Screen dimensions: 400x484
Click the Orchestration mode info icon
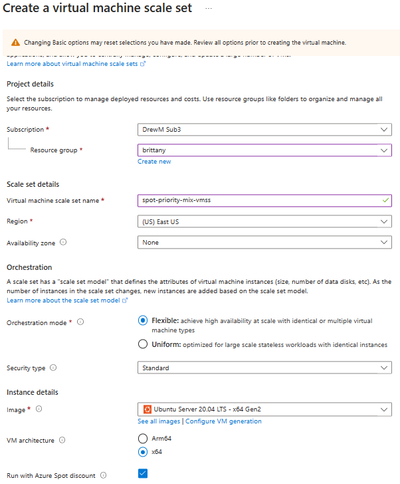80,322
